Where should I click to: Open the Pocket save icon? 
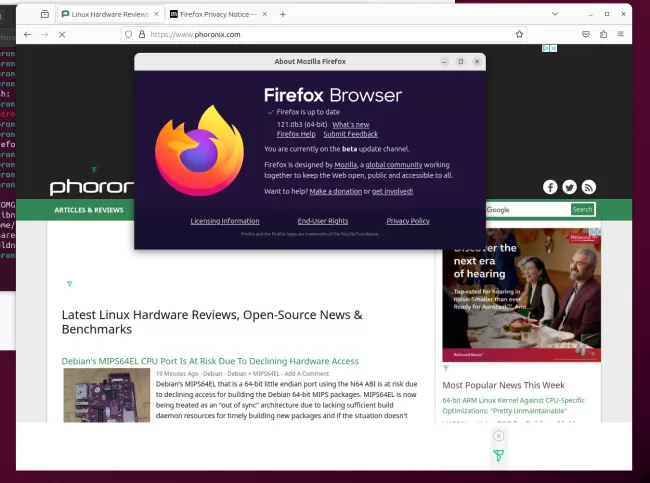(x=586, y=34)
